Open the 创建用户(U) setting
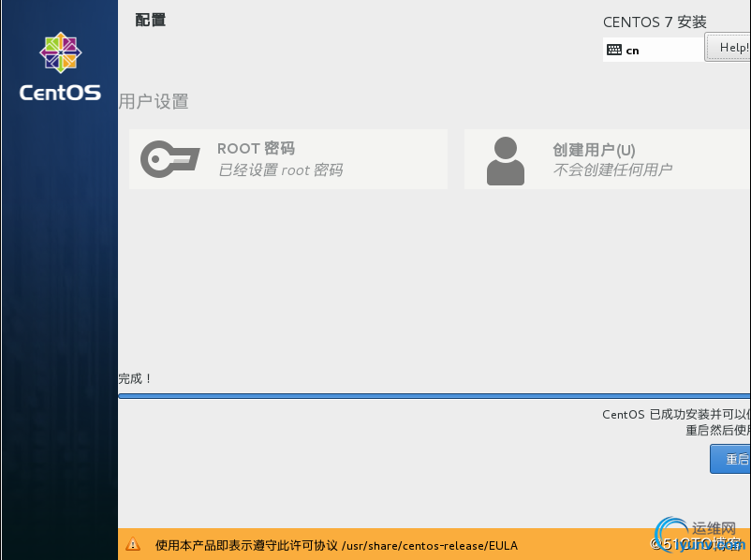 coord(608,159)
